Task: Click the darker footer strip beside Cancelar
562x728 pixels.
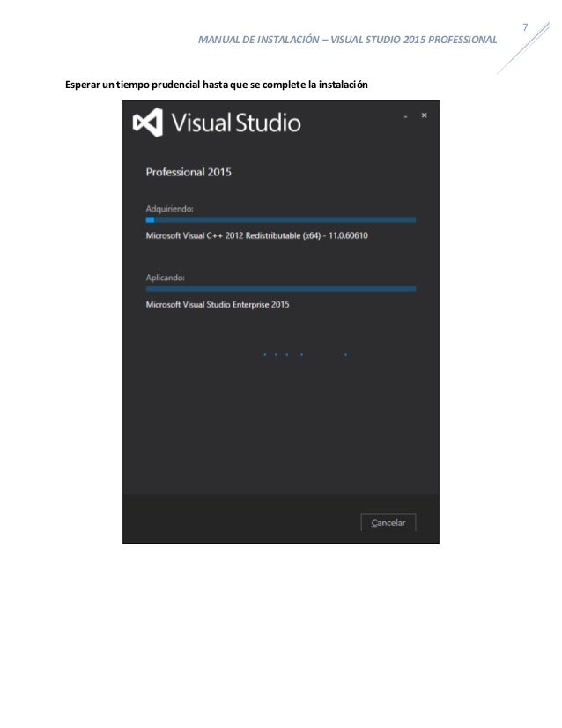Action: [241, 519]
